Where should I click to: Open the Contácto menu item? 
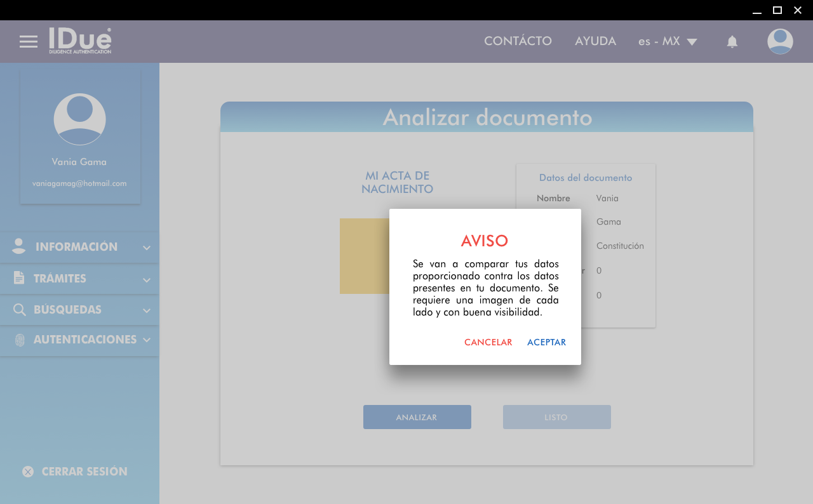pos(518,41)
